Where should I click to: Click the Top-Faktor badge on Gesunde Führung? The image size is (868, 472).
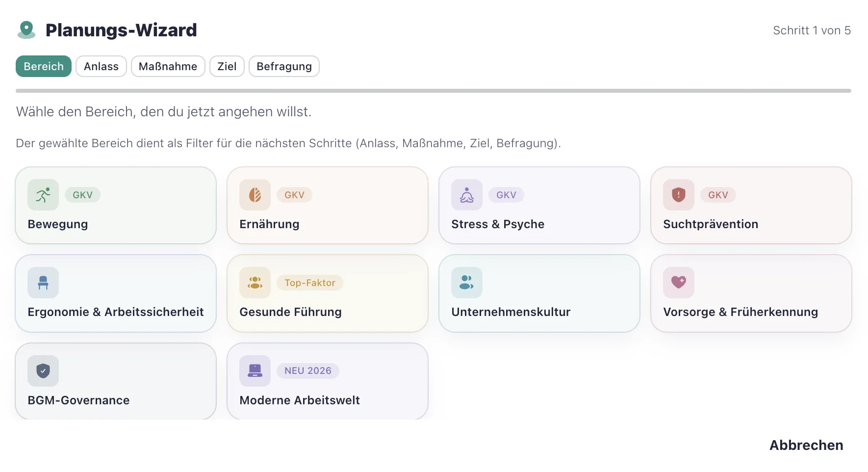click(x=310, y=283)
